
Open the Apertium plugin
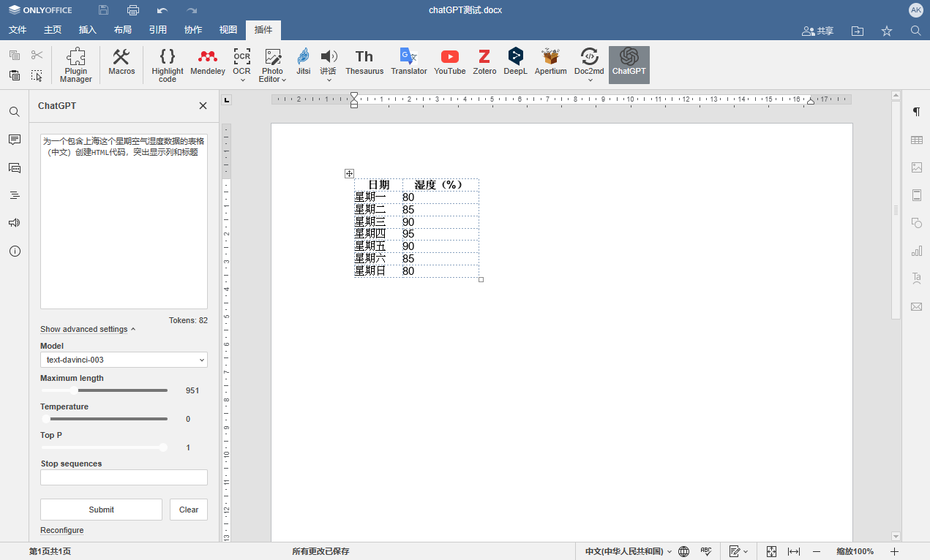pyautogui.click(x=550, y=62)
